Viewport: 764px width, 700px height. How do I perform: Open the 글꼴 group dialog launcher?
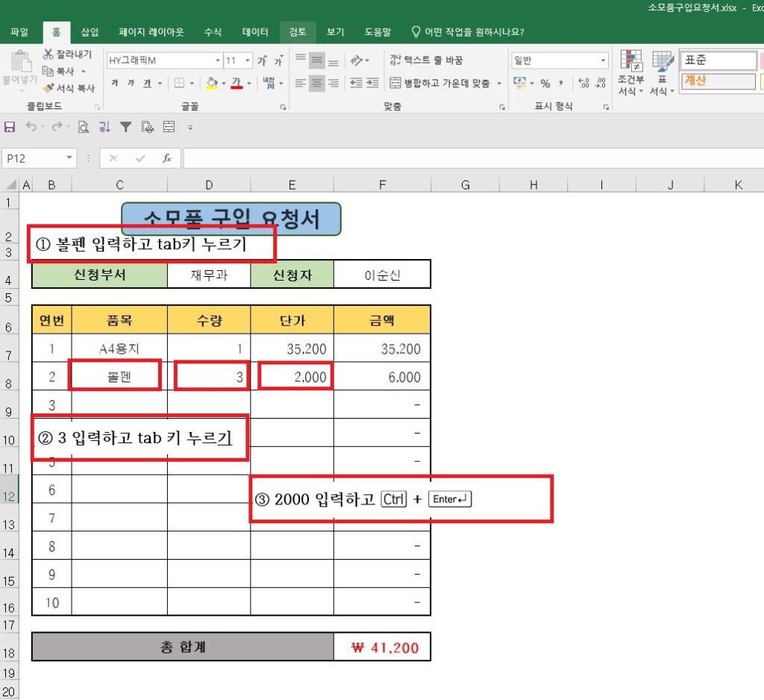pyautogui.click(x=283, y=107)
